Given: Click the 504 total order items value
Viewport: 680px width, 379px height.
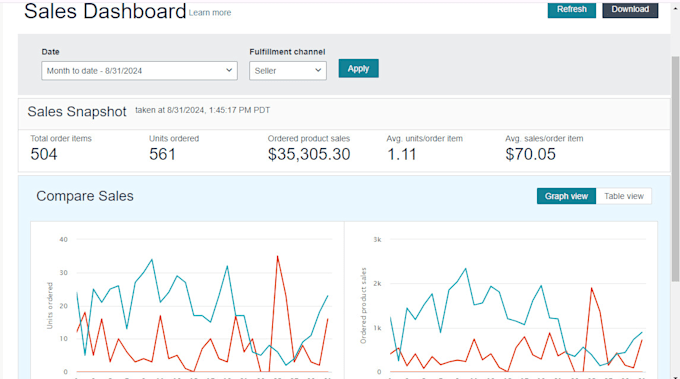Looking at the screenshot, I should 44,154.
